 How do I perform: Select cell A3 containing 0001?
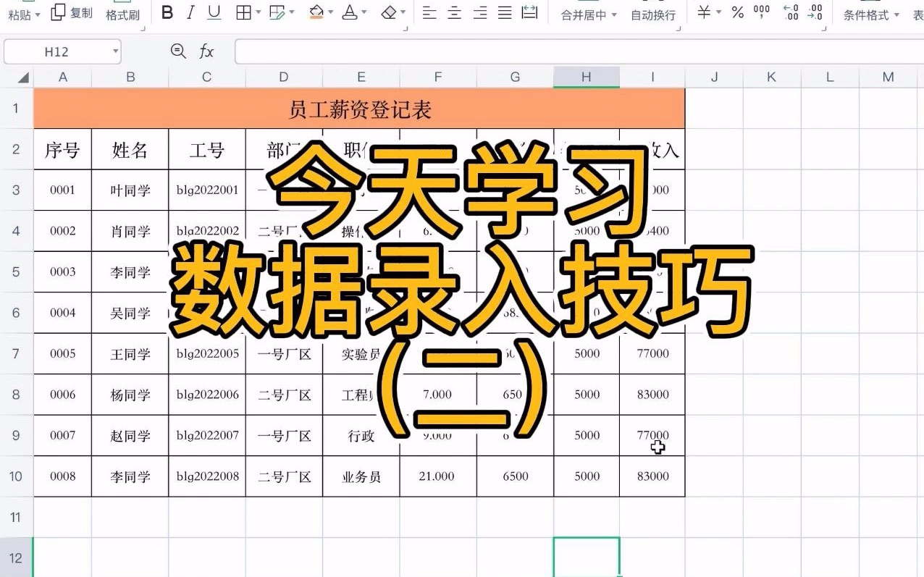[62, 190]
